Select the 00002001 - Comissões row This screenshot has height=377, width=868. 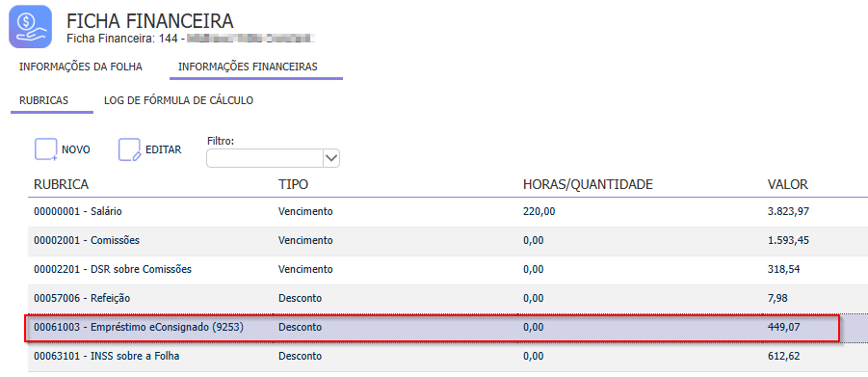448,241
